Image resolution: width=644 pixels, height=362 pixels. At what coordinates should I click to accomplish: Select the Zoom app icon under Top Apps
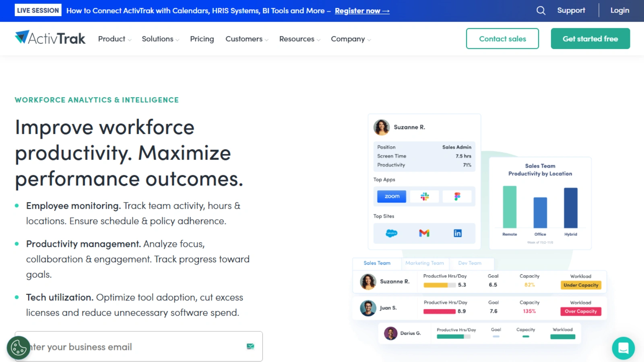[391, 196]
